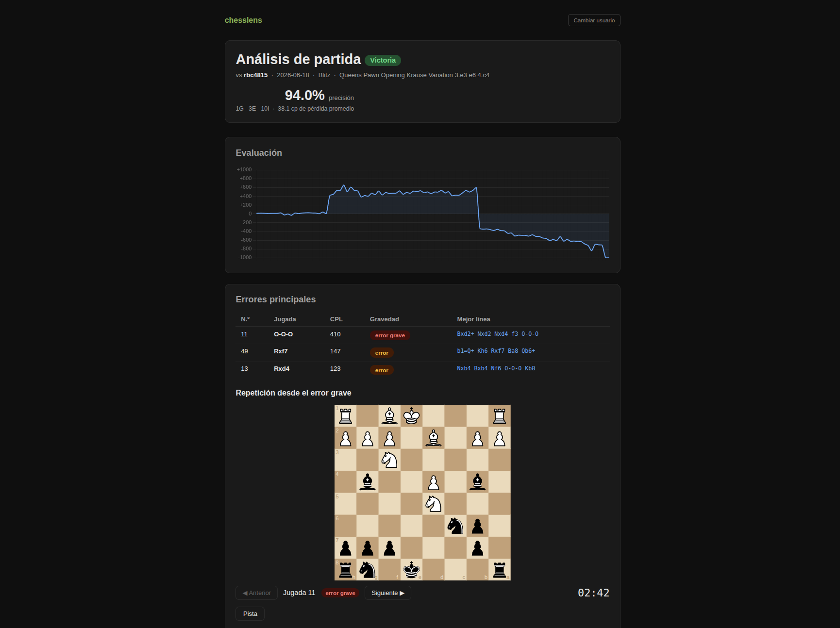Click the black pawn on b7
Image resolution: width=840 pixels, height=628 pixels.
coord(477,547)
